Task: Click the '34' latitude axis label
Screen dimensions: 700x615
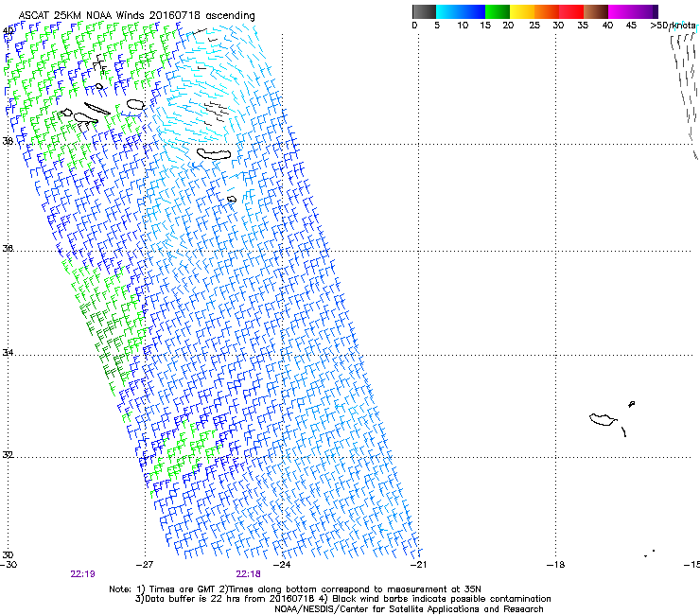Action: pyautogui.click(x=8, y=353)
